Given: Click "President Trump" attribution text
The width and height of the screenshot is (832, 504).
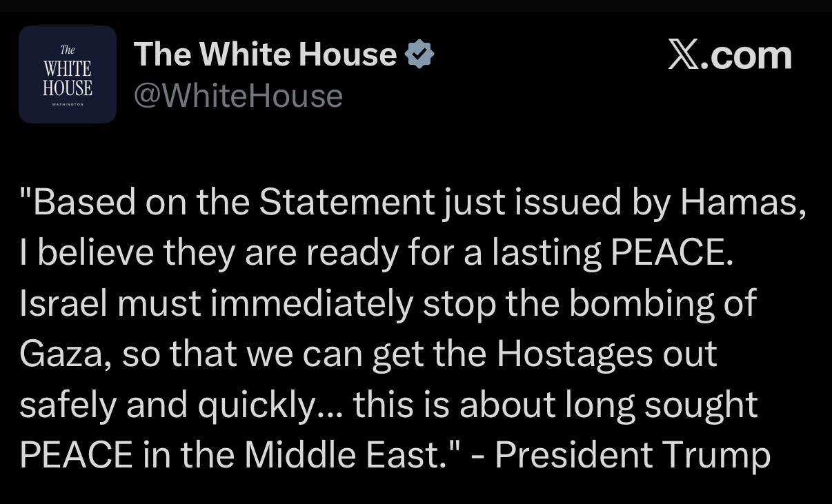Looking at the screenshot, I should (x=632, y=455).
